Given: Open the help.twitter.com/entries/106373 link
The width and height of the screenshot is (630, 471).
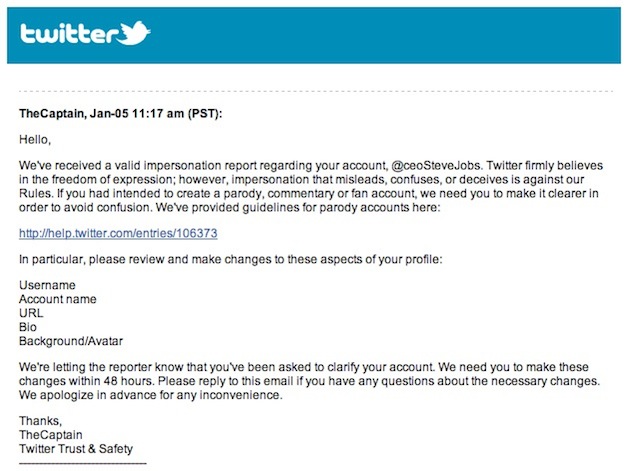Looking at the screenshot, I should 118,233.
